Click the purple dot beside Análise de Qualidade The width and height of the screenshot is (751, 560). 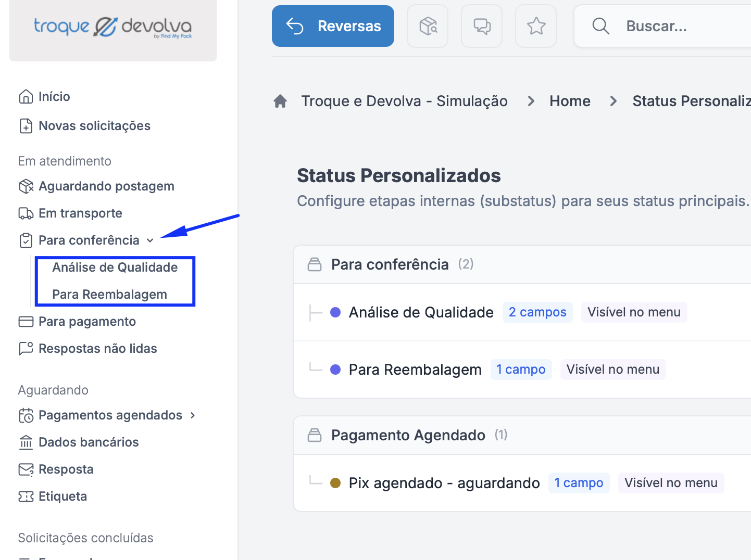point(335,312)
